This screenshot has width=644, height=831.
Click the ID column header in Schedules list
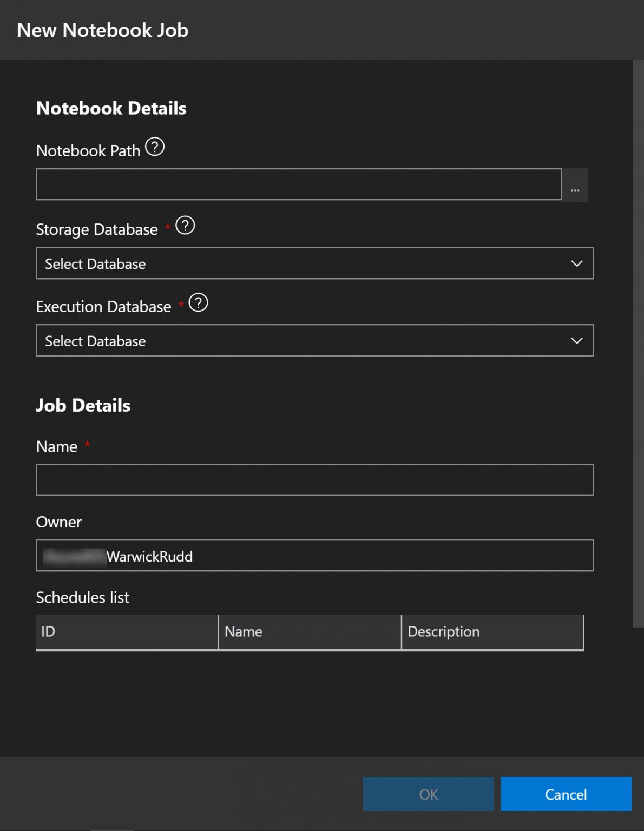[127, 631]
